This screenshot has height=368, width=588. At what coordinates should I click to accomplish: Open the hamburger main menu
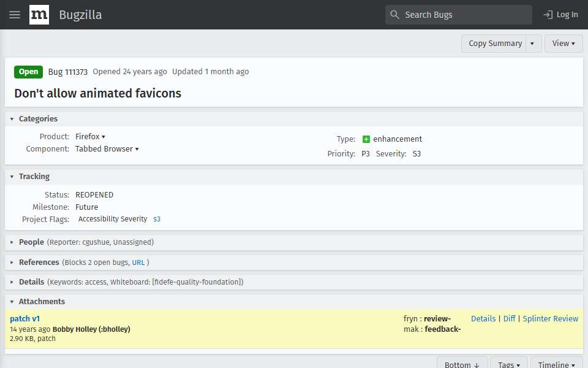click(x=15, y=15)
